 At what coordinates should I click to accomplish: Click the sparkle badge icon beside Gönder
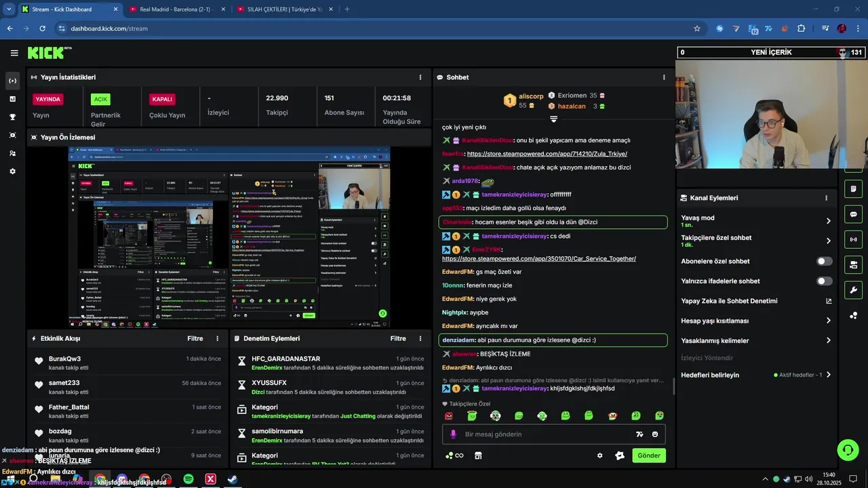tap(619, 455)
